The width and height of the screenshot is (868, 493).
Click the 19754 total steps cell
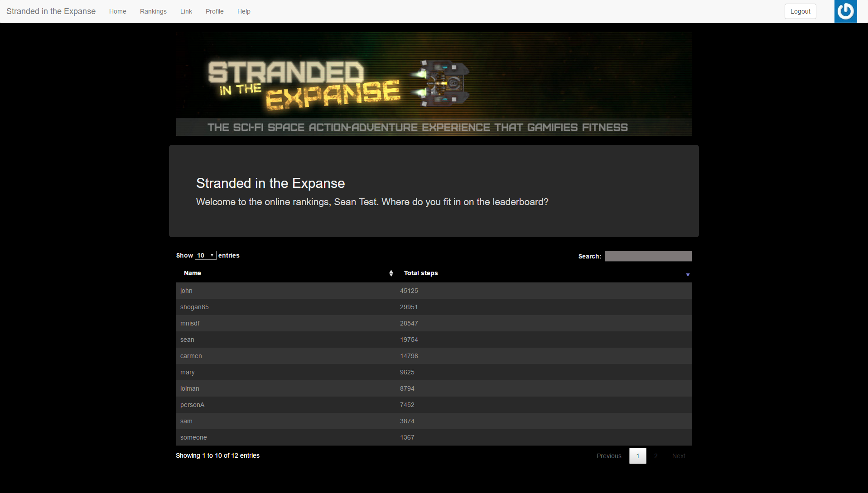[x=544, y=340]
